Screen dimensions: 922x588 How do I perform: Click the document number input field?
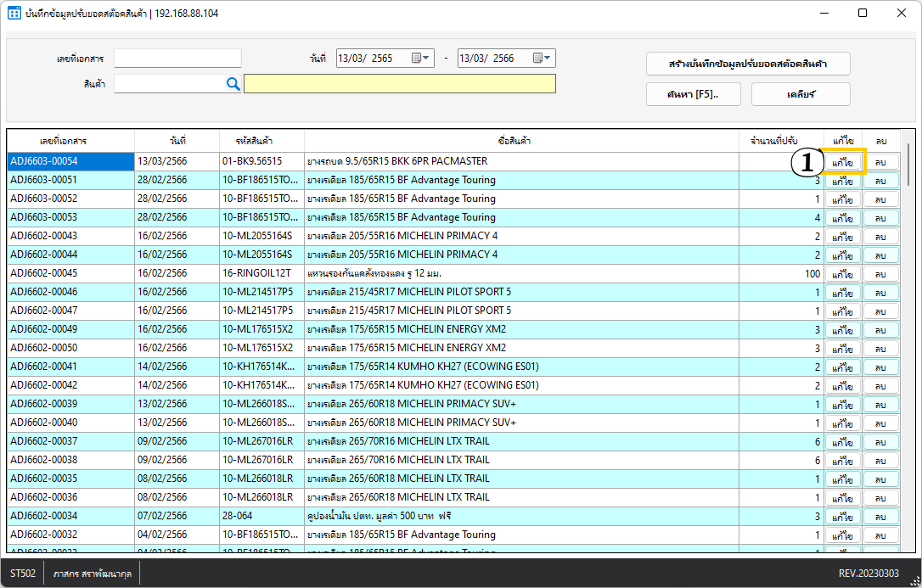pyautogui.click(x=177, y=59)
